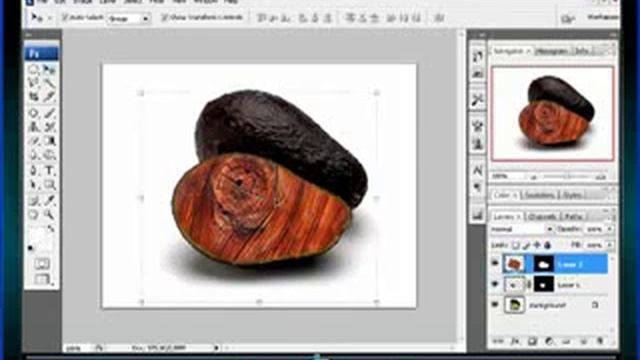This screenshot has width=640, height=360.
Task: Select the Type tool
Action: pos(50,171)
